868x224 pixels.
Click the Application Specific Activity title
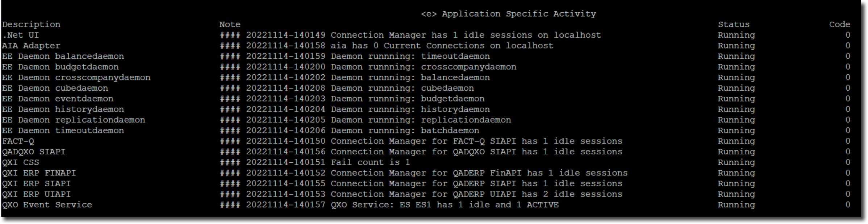point(508,14)
